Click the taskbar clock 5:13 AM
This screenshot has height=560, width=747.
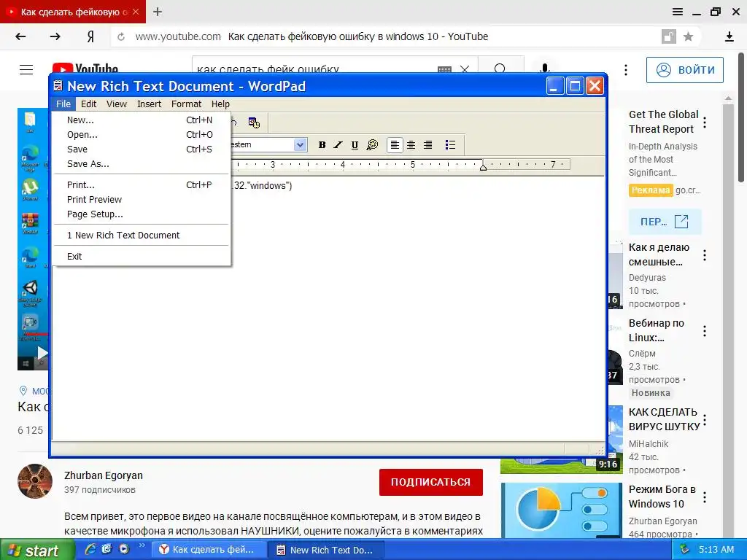coord(716,550)
